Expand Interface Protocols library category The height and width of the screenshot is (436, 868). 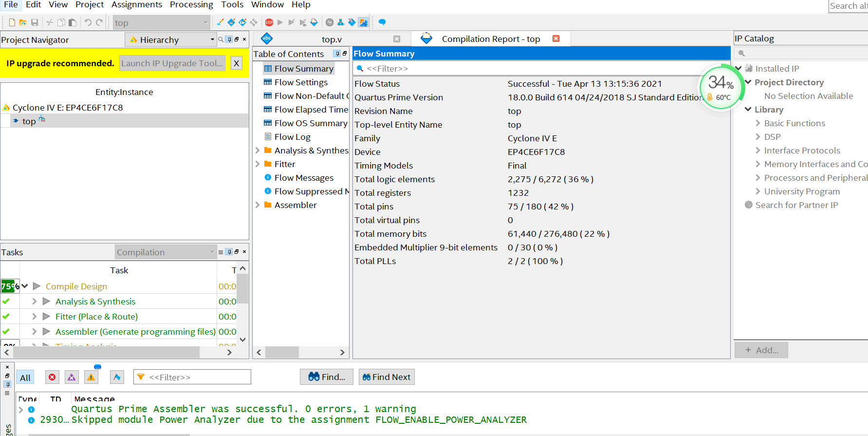pos(758,151)
